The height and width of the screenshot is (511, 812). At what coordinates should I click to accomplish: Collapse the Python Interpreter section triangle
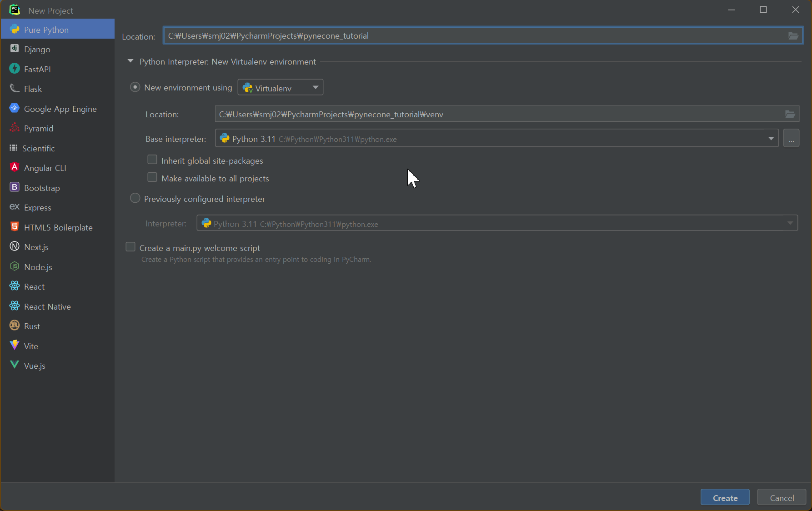tap(130, 61)
